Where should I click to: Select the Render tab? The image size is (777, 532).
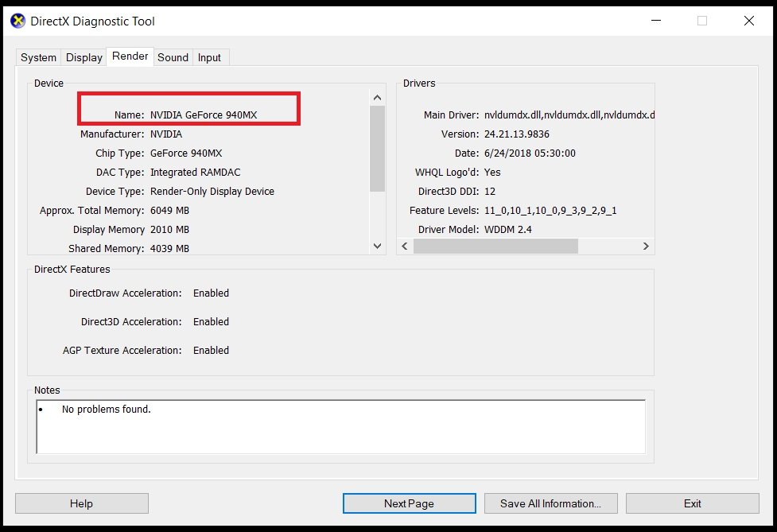click(130, 56)
